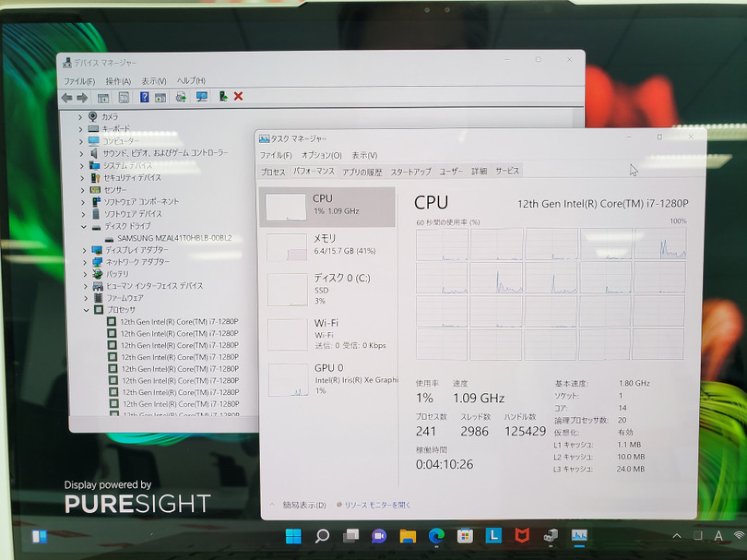747x560 pixels.
Task: Click show/hide console tree toolbar icon
Action: (x=103, y=98)
